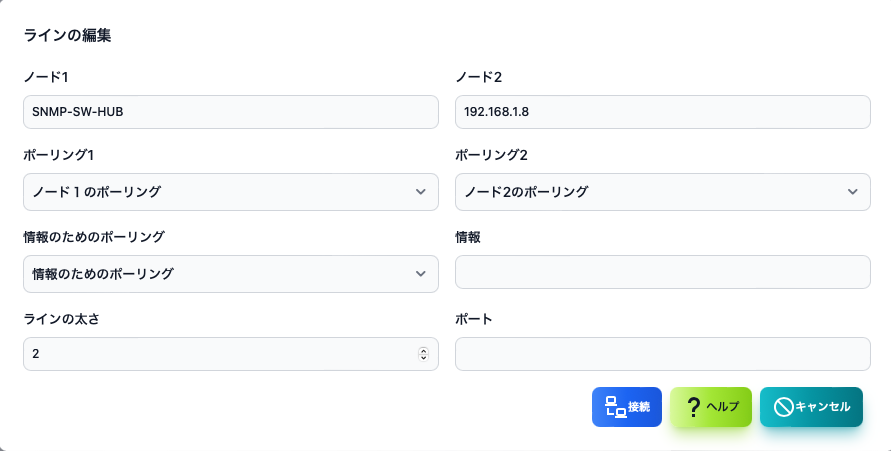Click the 接続 button label
891x451 pixels.
[x=639, y=407]
